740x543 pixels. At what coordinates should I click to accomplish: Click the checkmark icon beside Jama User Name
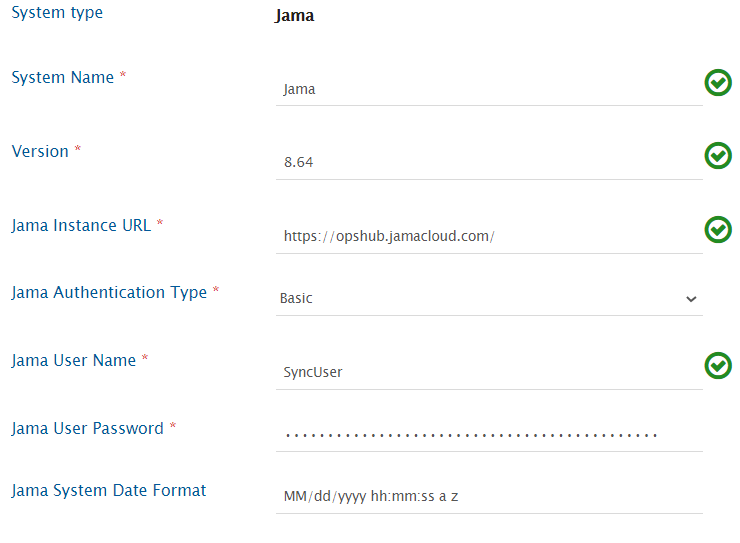pyautogui.click(x=717, y=366)
